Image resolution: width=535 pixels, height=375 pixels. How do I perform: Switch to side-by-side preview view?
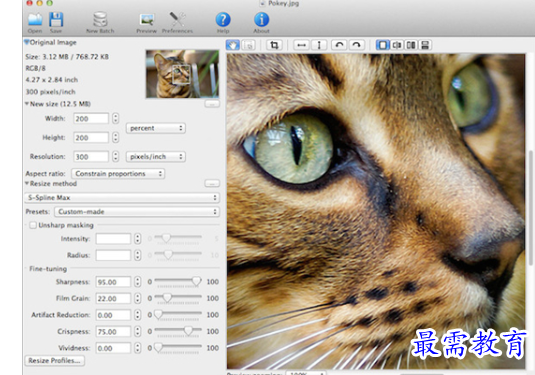click(x=411, y=45)
